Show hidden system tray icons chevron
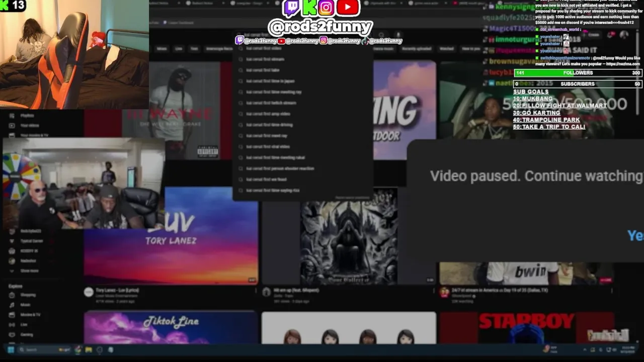 tap(584, 349)
